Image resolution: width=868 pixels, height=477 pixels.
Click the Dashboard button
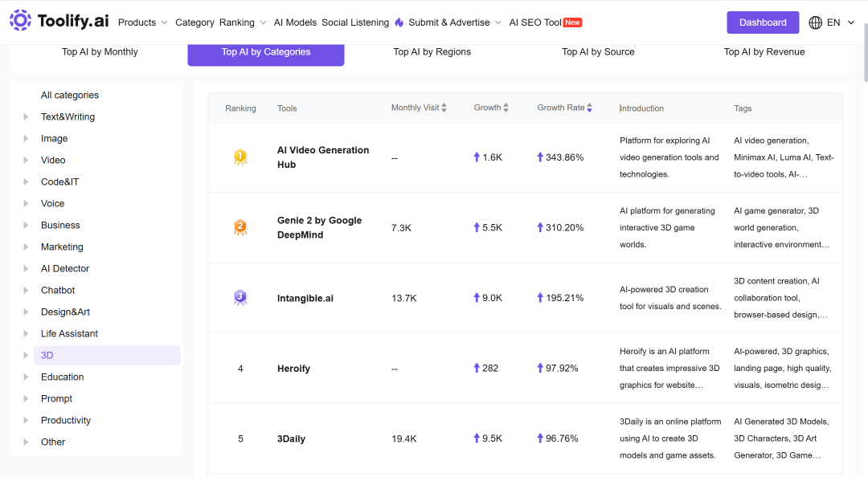pyautogui.click(x=763, y=22)
